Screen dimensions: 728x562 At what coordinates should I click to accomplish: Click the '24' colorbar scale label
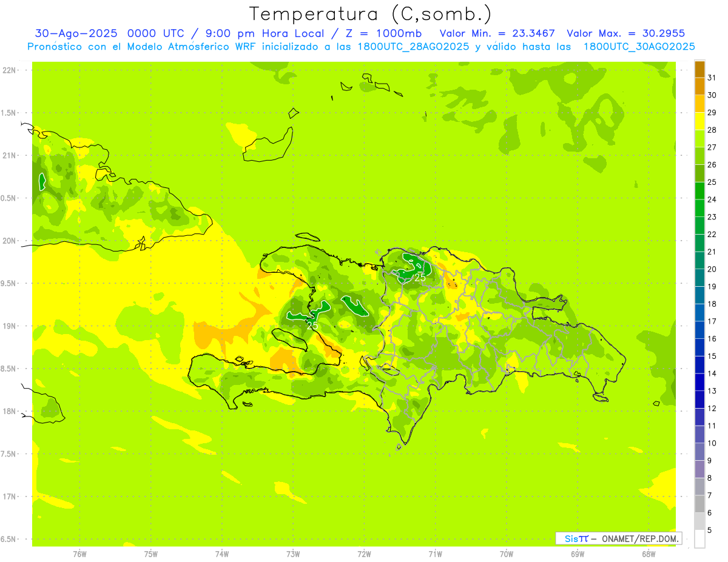click(712, 199)
